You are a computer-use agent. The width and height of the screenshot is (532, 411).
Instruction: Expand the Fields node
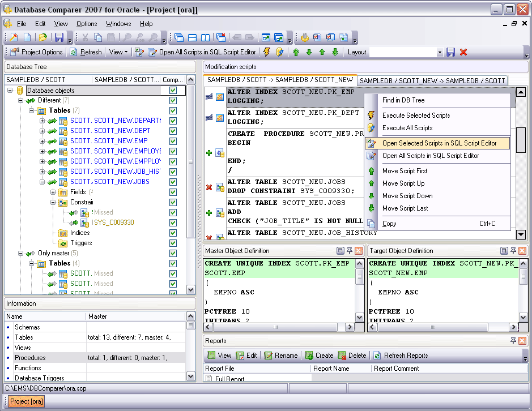pyautogui.click(x=53, y=192)
